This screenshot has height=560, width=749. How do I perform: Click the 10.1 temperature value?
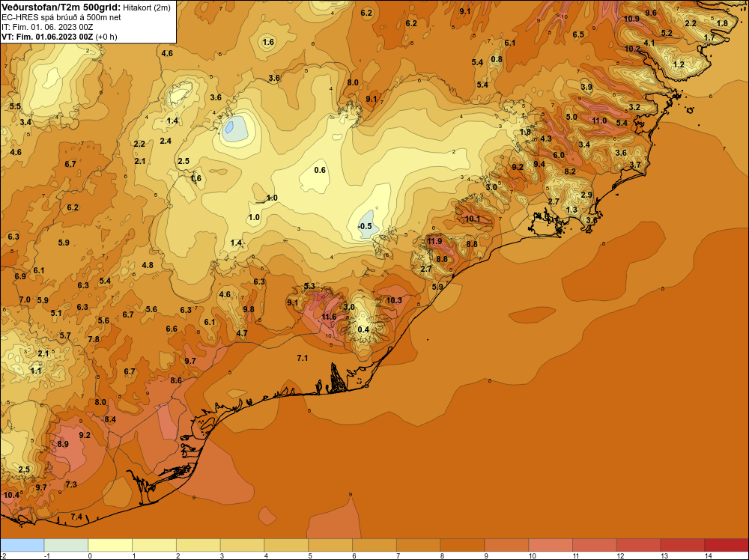(473, 219)
